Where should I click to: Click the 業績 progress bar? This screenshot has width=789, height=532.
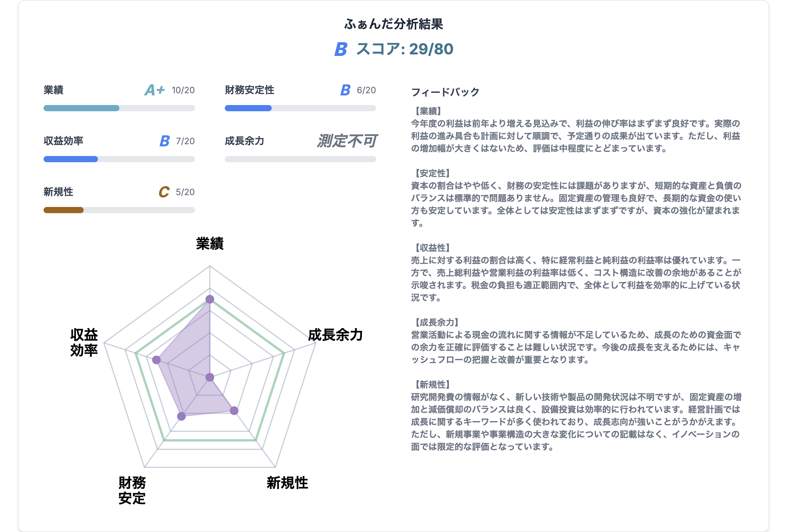pyautogui.click(x=119, y=108)
